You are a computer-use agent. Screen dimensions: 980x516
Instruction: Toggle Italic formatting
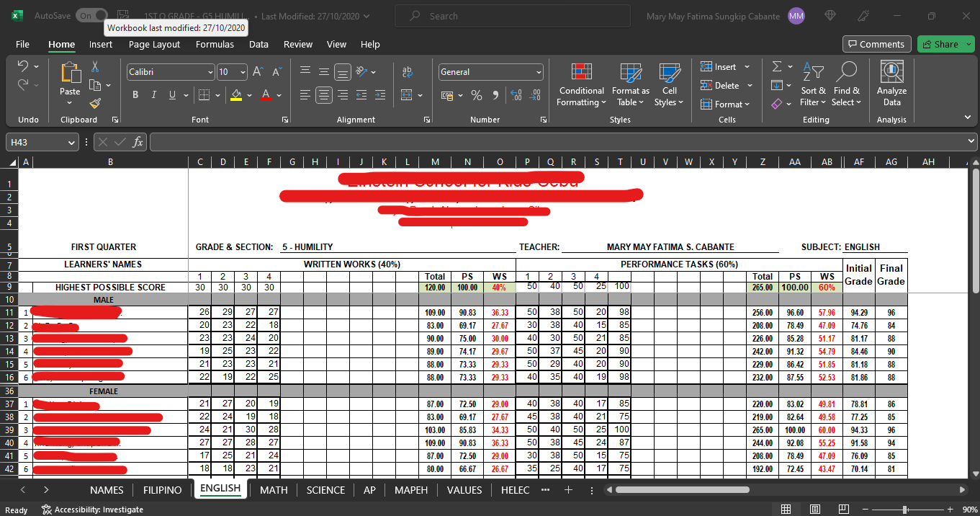[x=153, y=95]
